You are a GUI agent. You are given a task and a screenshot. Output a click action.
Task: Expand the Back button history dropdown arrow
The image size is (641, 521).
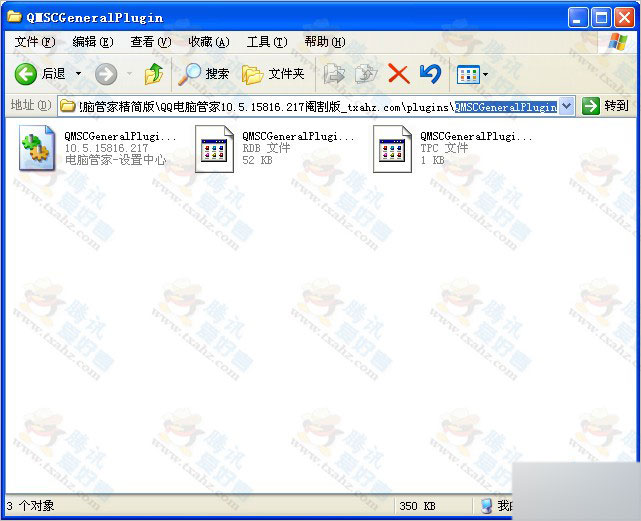pyautogui.click(x=76, y=74)
